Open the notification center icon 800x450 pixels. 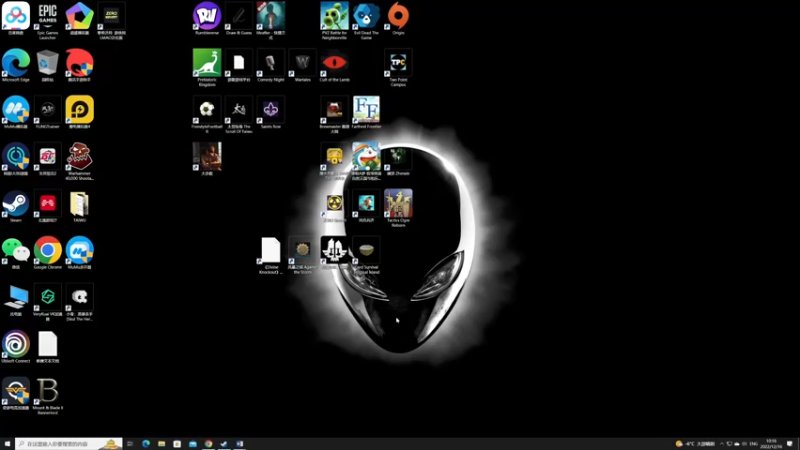(x=790, y=444)
